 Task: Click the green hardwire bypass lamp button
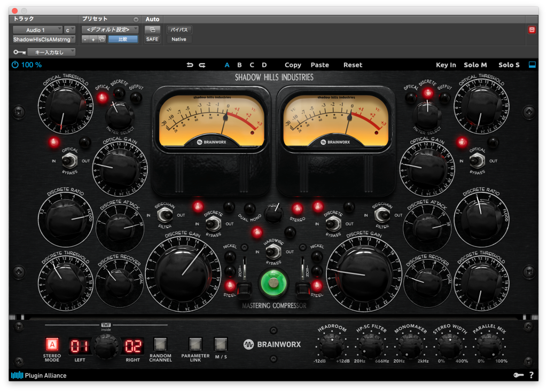273,283
